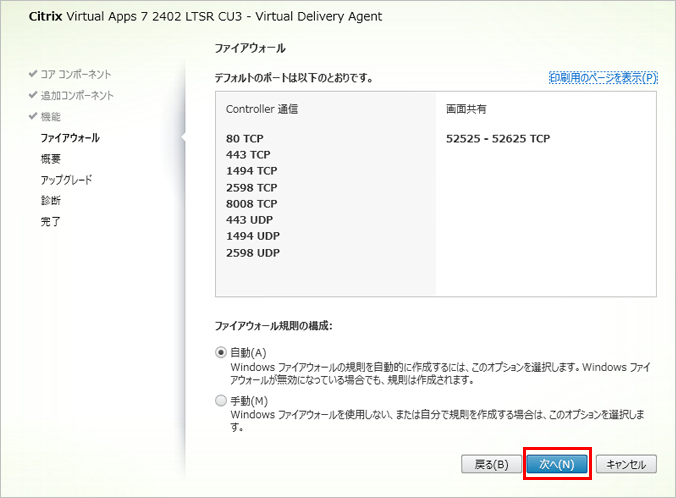This screenshot has width=676, height=498.
Task: Open the 診断 step in the sidebar
Action: point(50,200)
